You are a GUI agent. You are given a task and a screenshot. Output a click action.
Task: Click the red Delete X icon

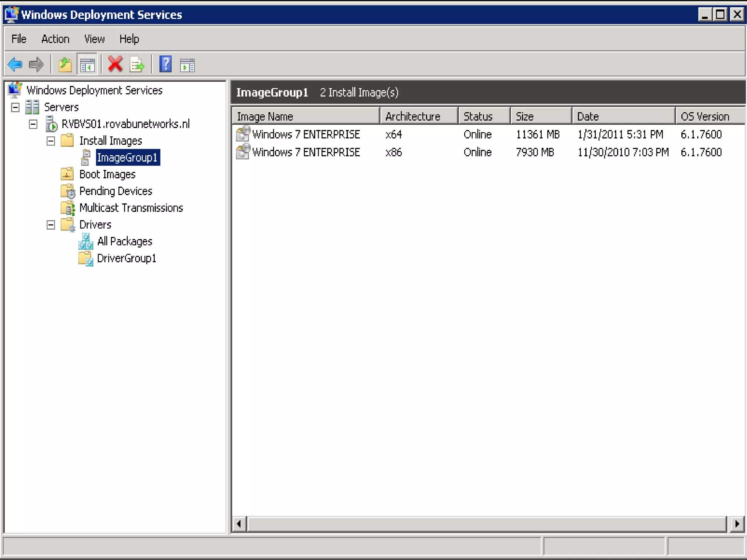[x=115, y=65]
